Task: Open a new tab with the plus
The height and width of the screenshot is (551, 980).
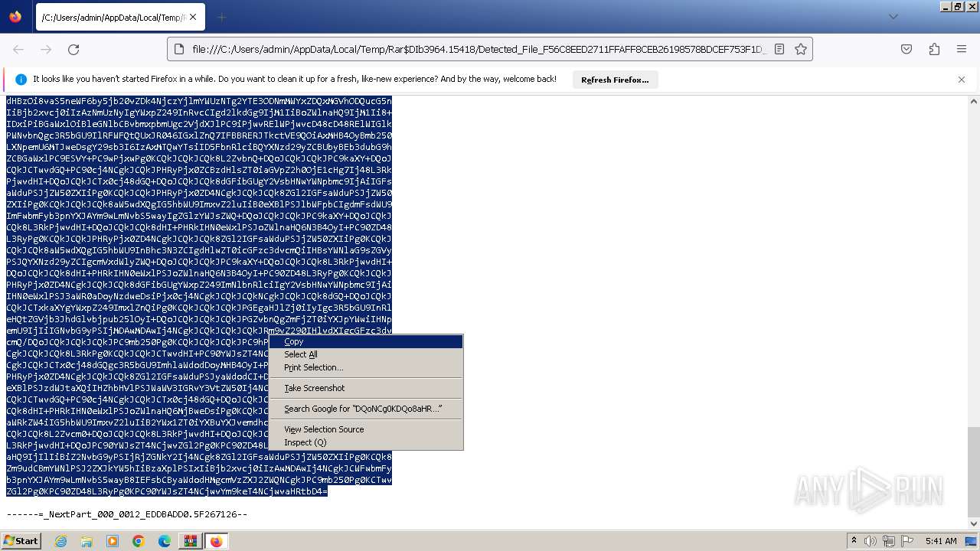Action: click(222, 17)
